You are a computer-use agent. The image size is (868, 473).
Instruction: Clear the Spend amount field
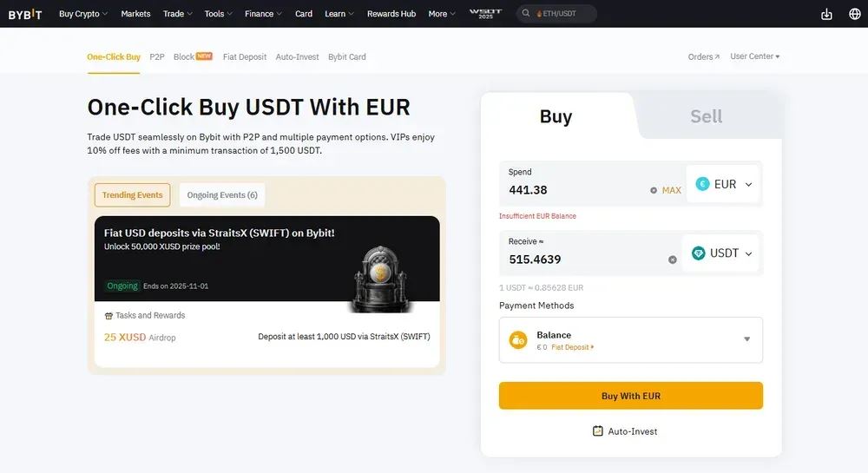click(654, 190)
